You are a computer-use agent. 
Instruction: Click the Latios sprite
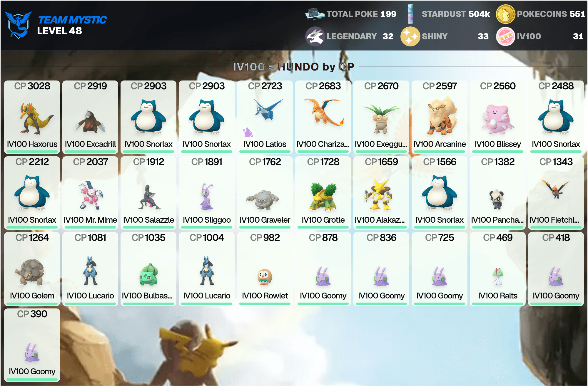coord(268,109)
